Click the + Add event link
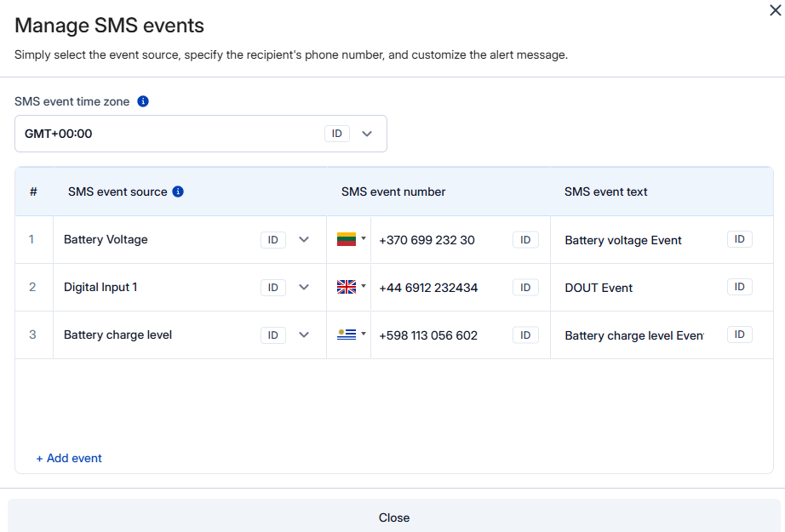Viewport: 785px width, 532px height. [69, 458]
